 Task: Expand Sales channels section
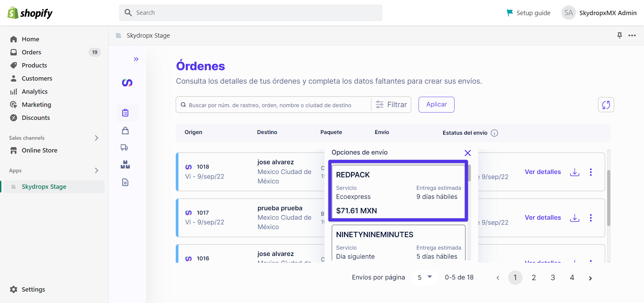[x=97, y=138]
